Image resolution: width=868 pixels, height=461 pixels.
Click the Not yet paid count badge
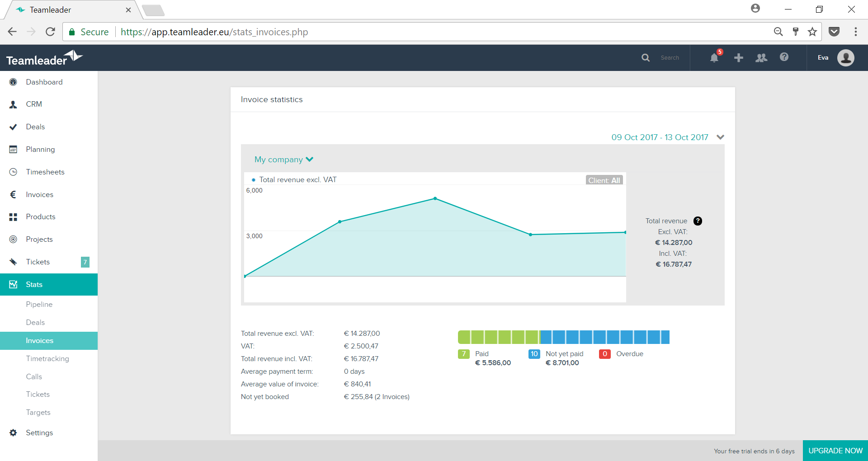(x=534, y=354)
